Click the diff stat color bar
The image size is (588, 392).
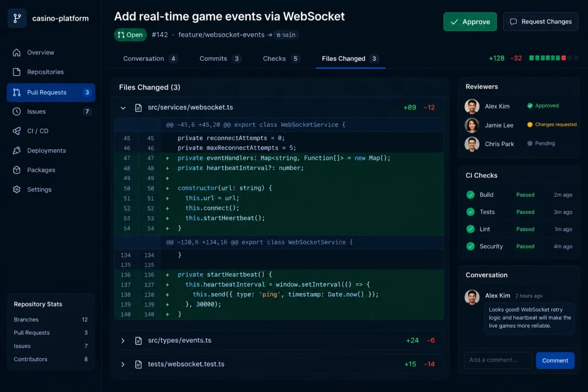(554, 58)
